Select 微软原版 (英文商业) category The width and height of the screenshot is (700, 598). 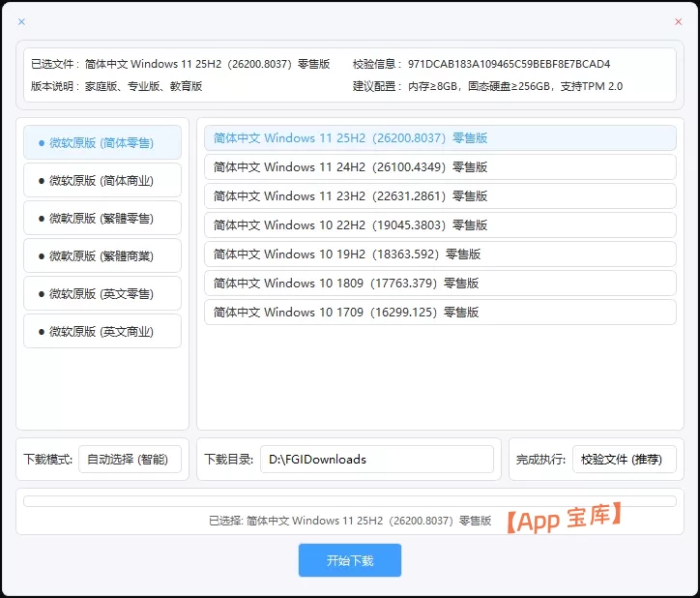[x=102, y=331]
